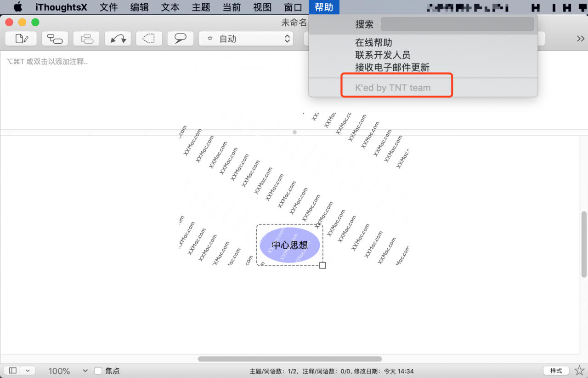Open the 100% zoom dropdown
The height and width of the screenshot is (378, 588).
click(x=68, y=371)
